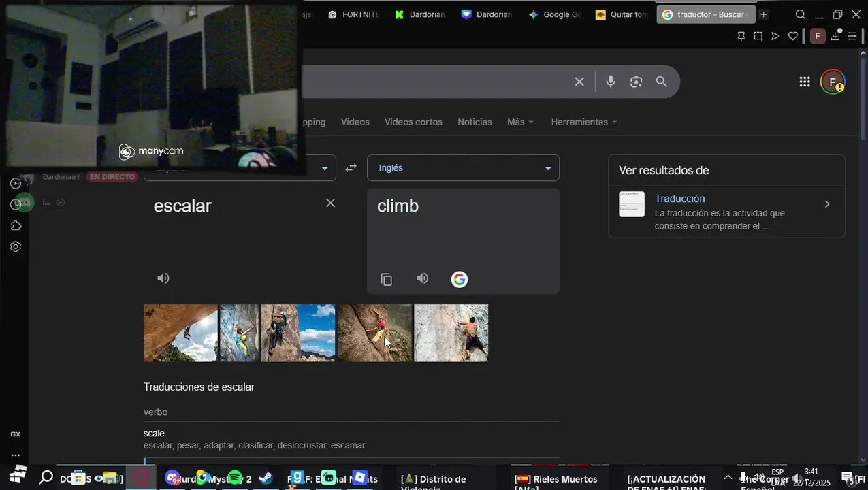This screenshot has height=490, width=868.
Task: Switch to the Noticias results tab
Action: point(475,122)
